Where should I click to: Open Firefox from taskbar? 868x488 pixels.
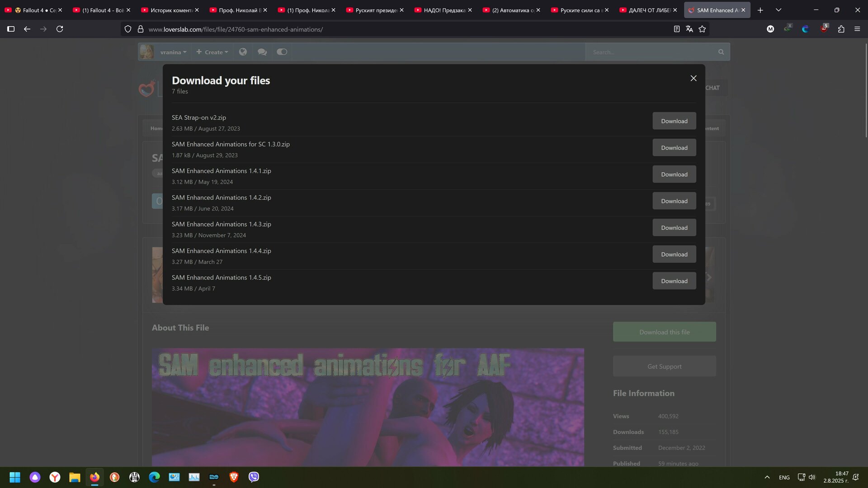point(94,477)
